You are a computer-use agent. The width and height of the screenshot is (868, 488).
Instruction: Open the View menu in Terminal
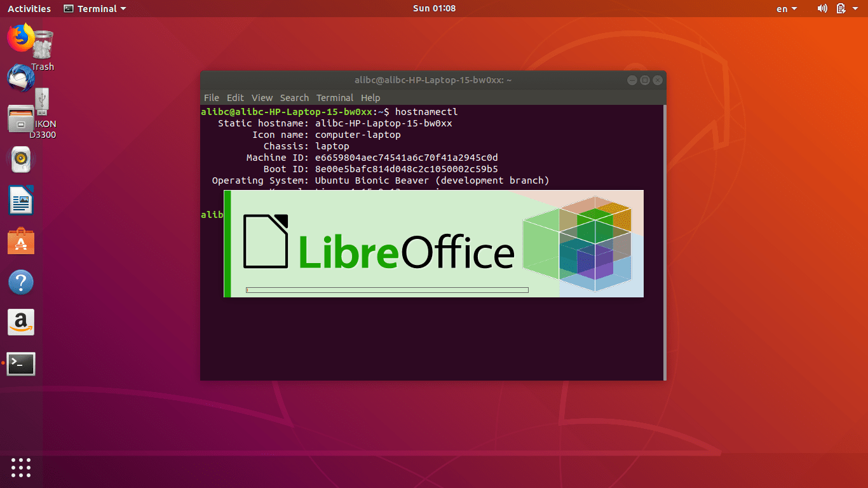pyautogui.click(x=262, y=98)
